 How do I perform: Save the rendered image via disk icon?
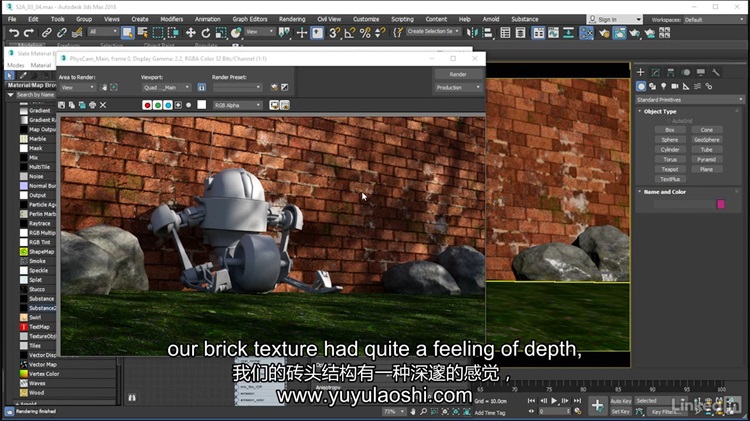pyautogui.click(x=61, y=105)
